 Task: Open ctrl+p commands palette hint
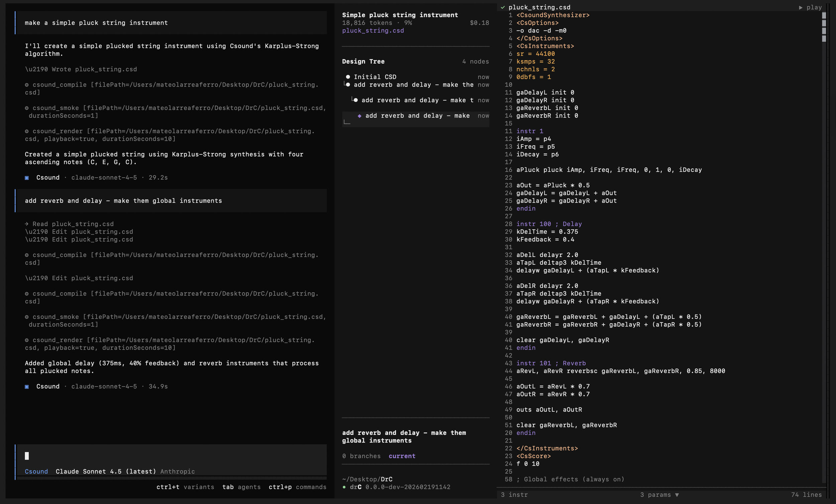[297, 487]
